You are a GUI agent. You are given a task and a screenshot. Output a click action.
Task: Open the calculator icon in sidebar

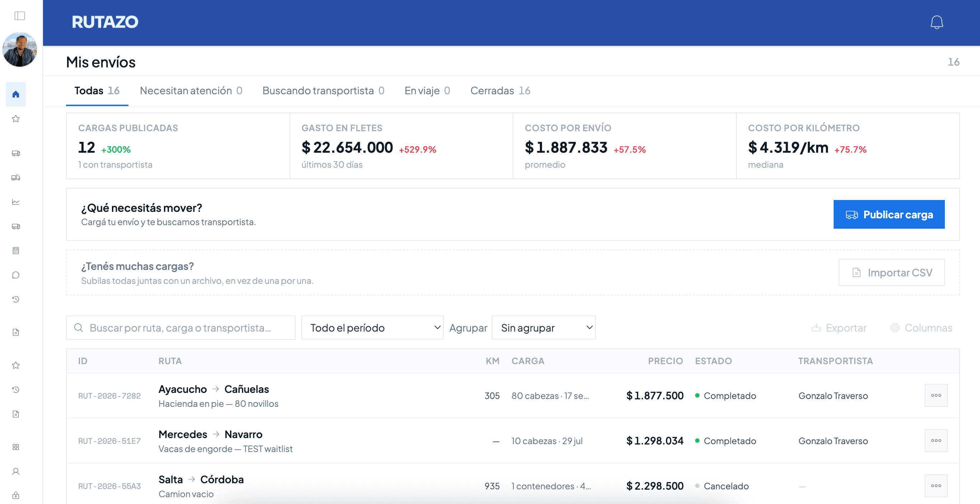(x=15, y=251)
